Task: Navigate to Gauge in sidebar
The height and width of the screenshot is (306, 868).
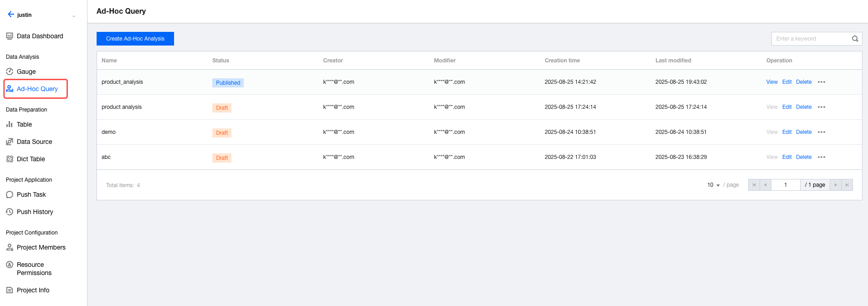Action: click(x=26, y=71)
